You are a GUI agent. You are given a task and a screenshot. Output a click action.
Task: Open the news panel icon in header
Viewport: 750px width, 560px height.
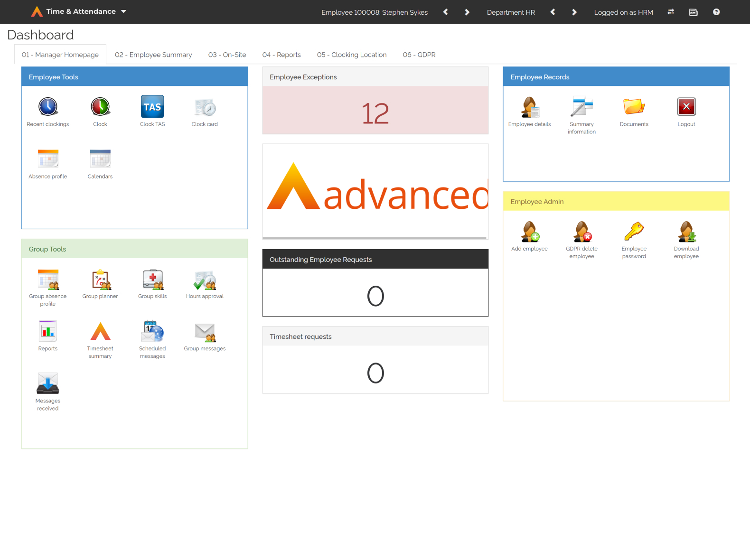694,12
